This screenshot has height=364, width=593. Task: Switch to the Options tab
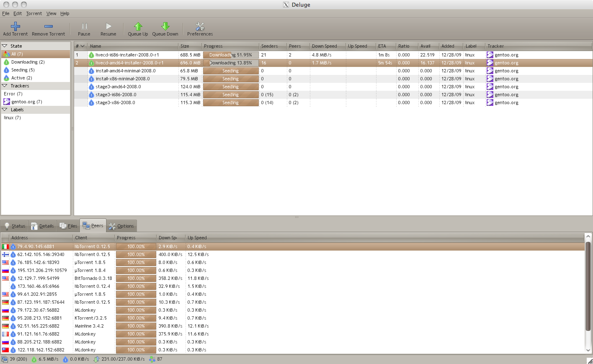(x=121, y=226)
